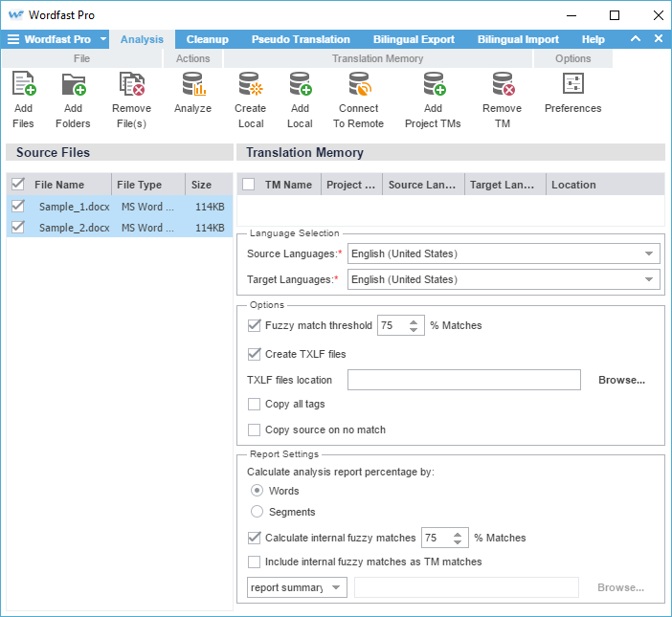
Task: Click the Add Files icon
Action: pos(23,86)
